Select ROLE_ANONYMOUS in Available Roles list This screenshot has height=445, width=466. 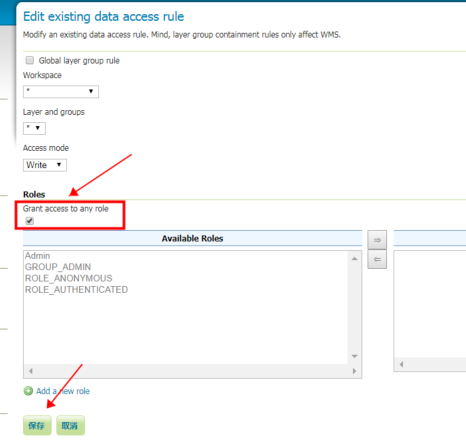pyautogui.click(x=69, y=278)
